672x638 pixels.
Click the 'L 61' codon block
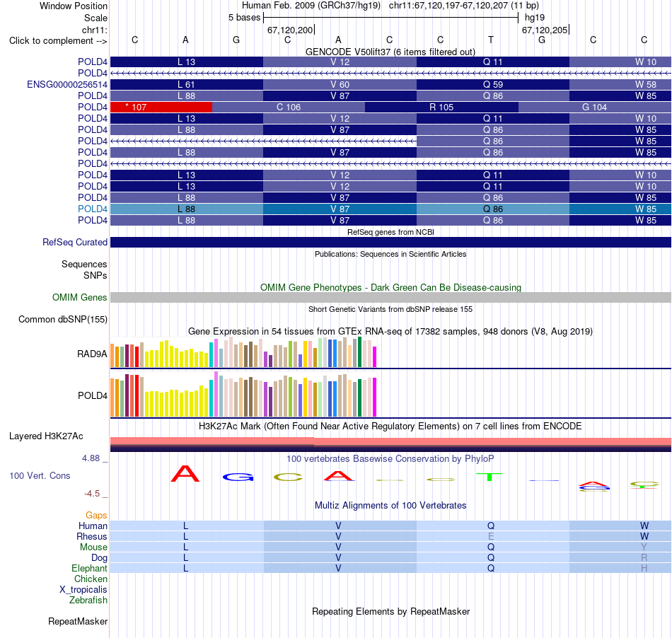187,84
